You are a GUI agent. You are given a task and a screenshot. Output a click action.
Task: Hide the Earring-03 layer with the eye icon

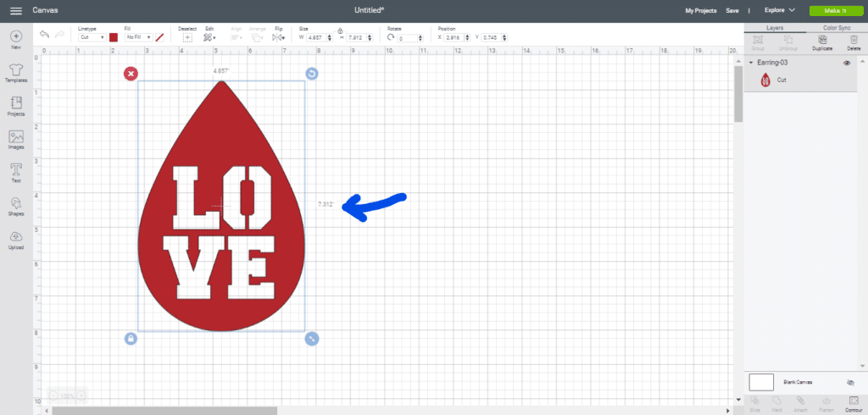[x=848, y=64]
